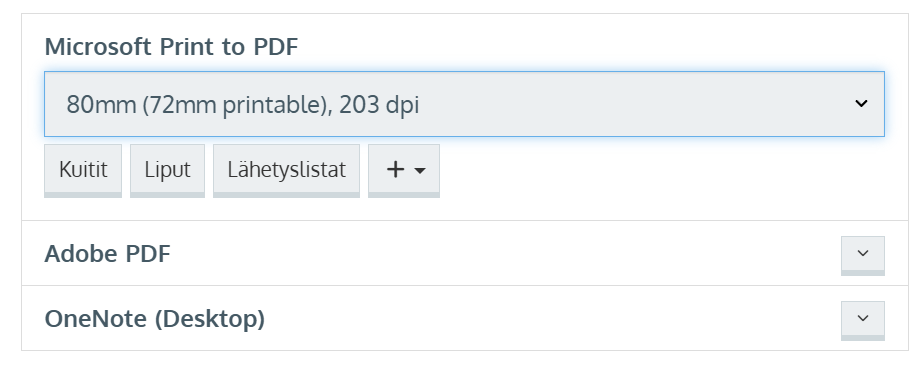Toggle Kuitit printing for Microsoft Print to PDF
This screenshot has width=924, height=378.
tap(83, 170)
